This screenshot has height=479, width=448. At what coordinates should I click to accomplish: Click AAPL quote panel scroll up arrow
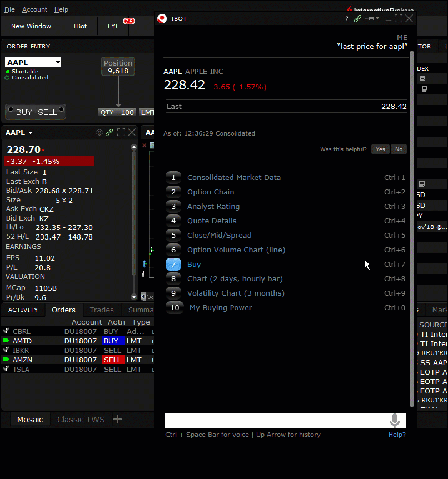pyautogui.click(x=134, y=147)
